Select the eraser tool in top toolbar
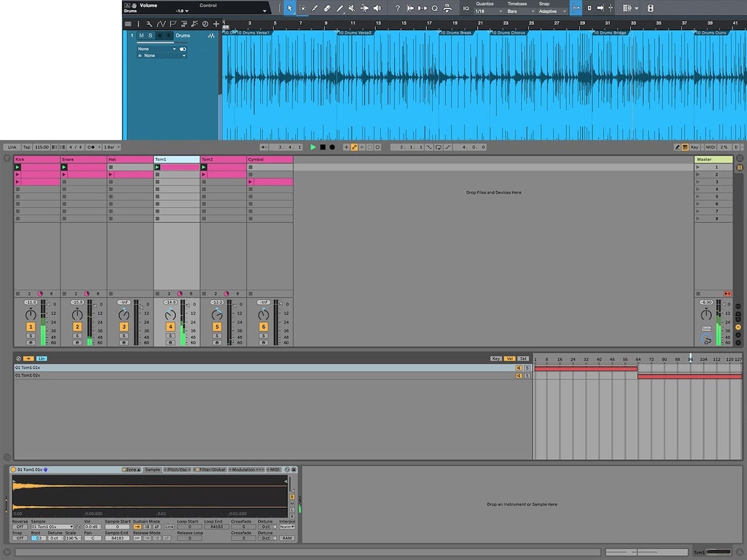The height and width of the screenshot is (560, 747). (x=327, y=8)
